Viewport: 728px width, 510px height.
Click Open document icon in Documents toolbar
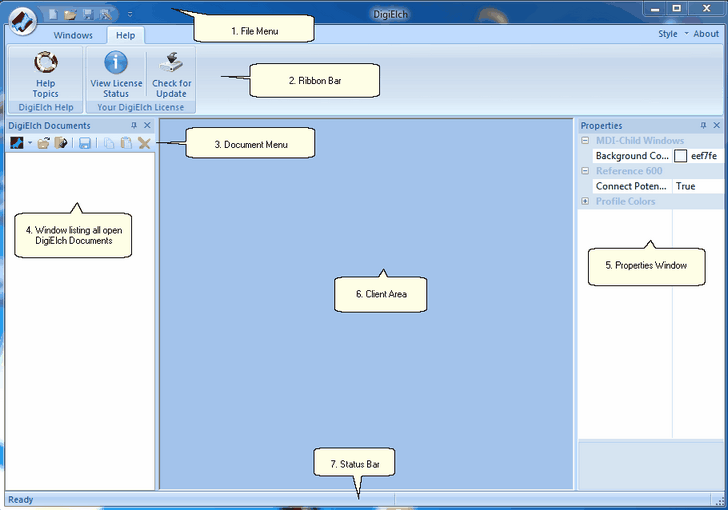(44, 143)
